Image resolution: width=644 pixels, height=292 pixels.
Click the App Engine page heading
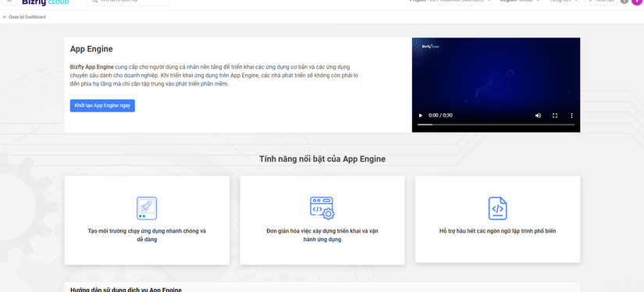click(91, 49)
